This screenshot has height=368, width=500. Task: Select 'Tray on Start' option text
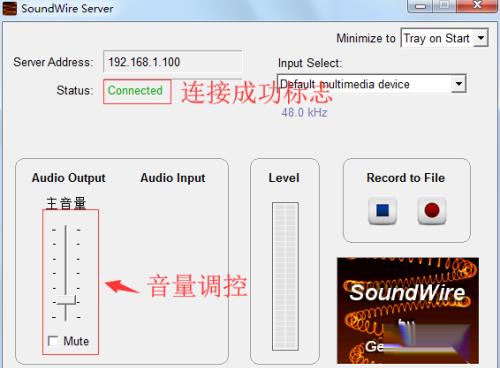click(436, 38)
